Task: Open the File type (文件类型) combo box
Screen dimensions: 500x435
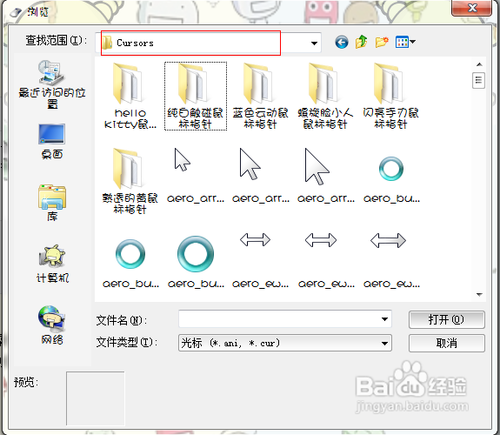Action: (285, 343)
